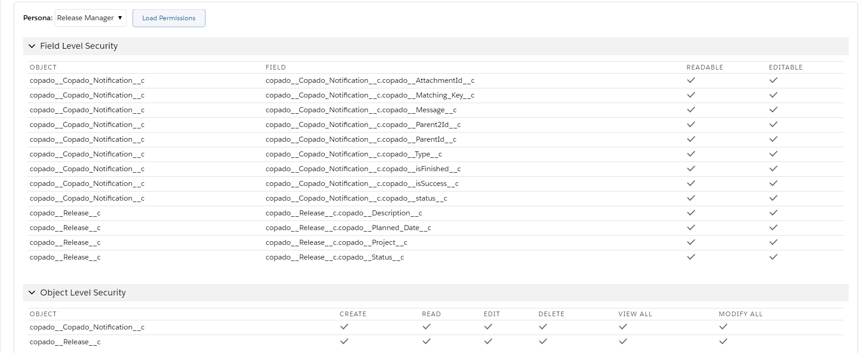Click Create checkmark for Copado_Notification__c object
Image resolution: width=868 pixels, height=353 pixels.
pos(344,327)
